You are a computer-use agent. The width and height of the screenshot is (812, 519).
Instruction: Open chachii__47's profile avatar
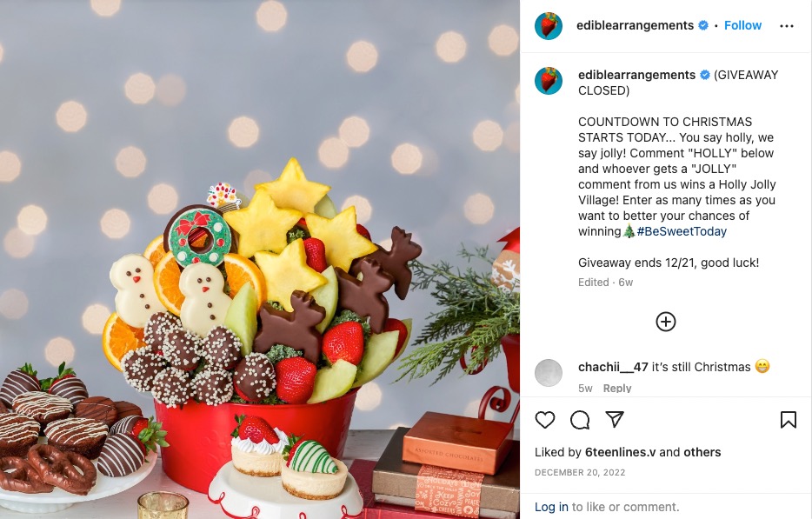(x=549, y=372)
